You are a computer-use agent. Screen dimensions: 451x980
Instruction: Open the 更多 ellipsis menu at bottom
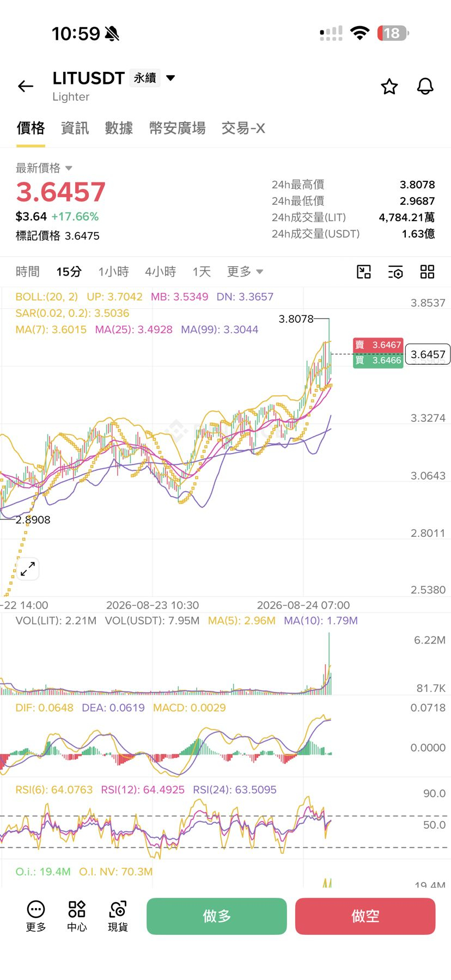tap(36, 916)
